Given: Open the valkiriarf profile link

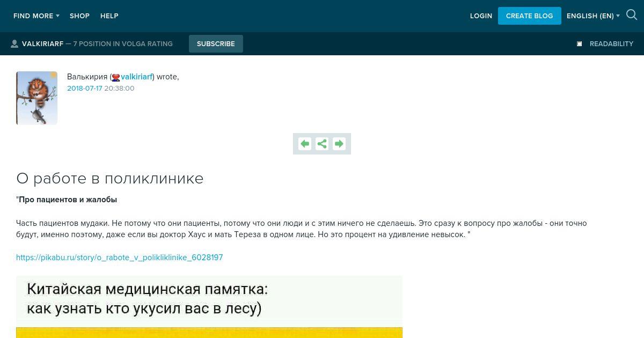Looking at the screenshot, I should 136,77.
